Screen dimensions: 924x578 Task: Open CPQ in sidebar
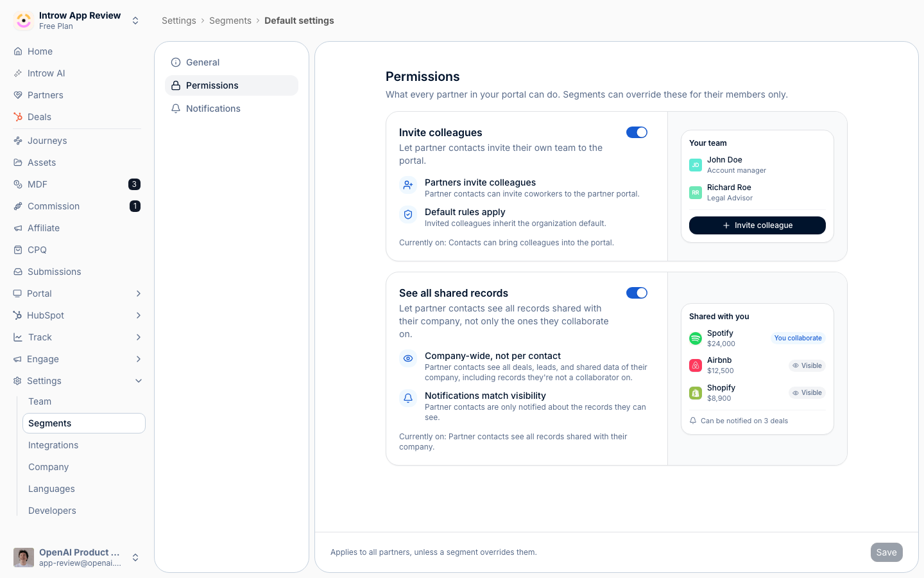[77, 250]
